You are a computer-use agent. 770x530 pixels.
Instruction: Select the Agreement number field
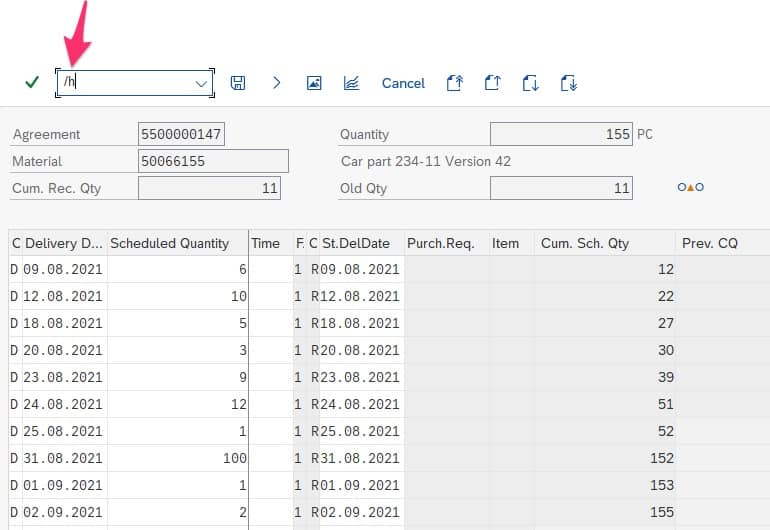pyautogui.click(x=182, y=134)
